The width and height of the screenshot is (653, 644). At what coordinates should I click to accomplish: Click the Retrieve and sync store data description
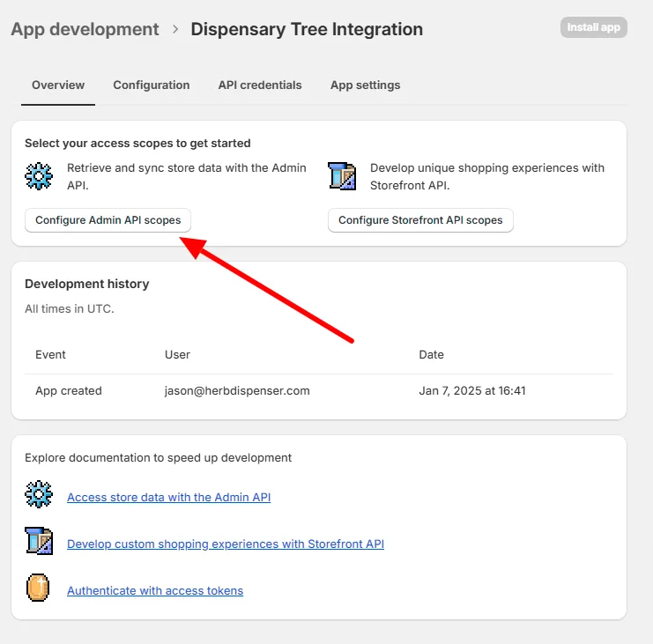tap(187, 176)
